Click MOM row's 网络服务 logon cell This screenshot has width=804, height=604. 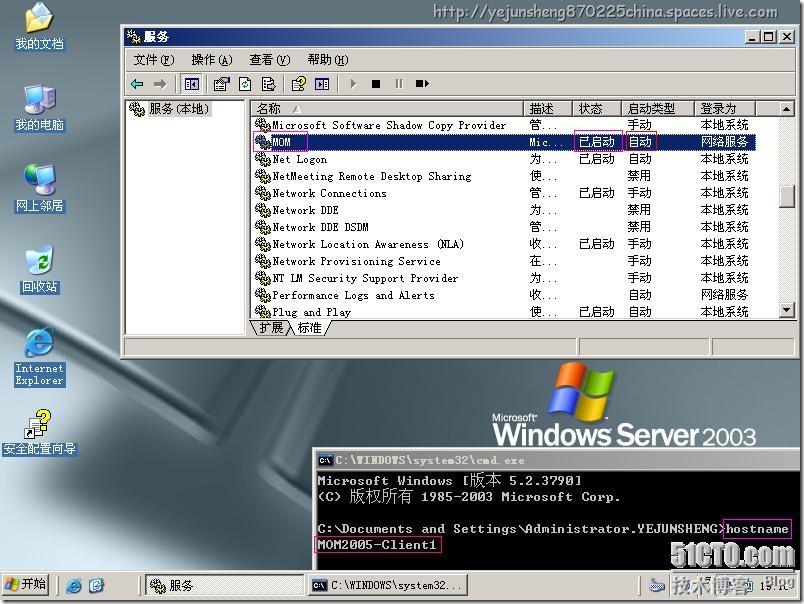(724, 142)
